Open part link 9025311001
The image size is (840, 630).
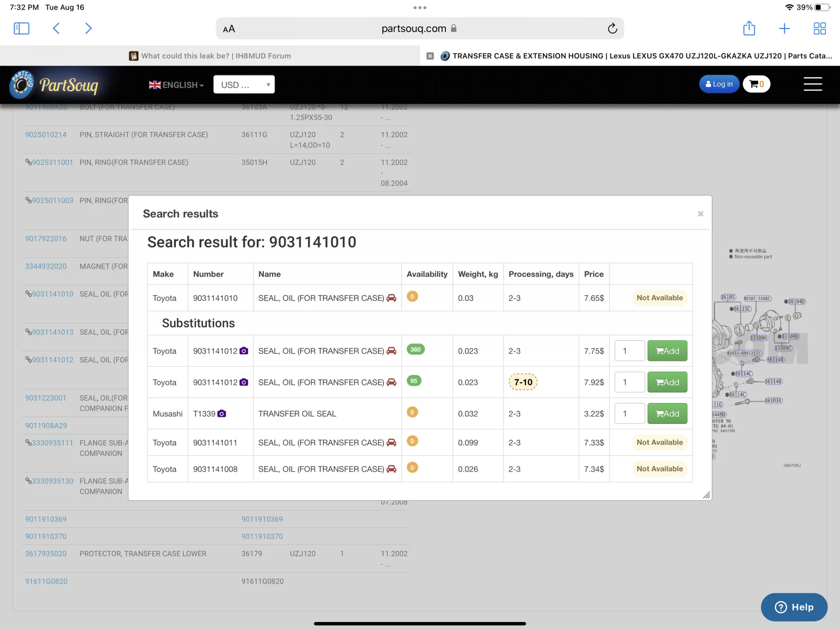pos(52,162)
